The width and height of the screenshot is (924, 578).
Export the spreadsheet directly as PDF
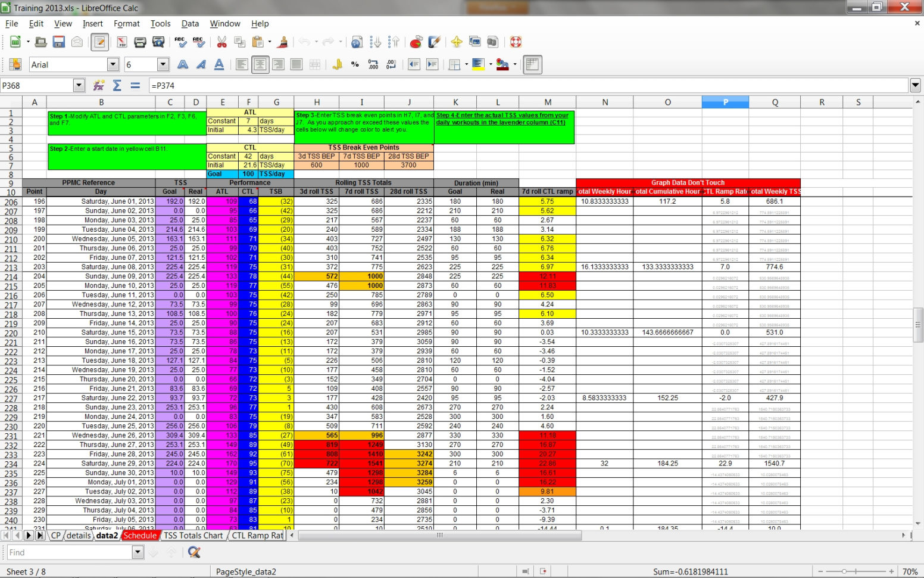(121, 42)
